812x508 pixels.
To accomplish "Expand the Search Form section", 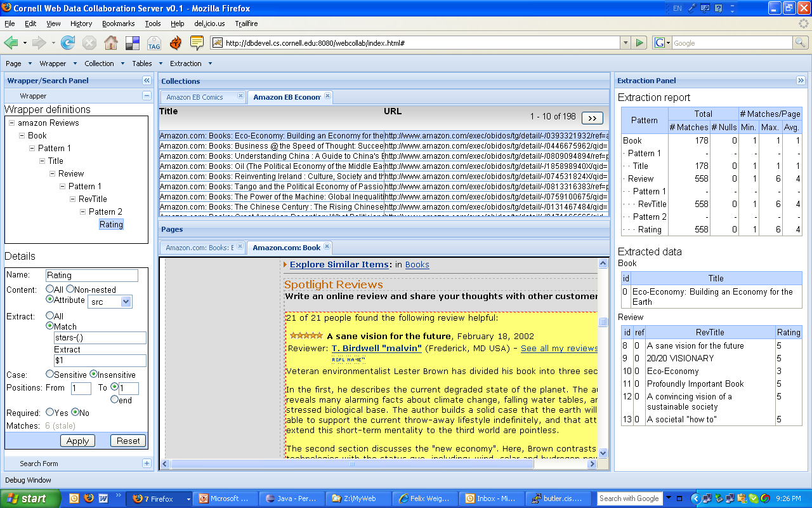I will (x=147, y=464).
